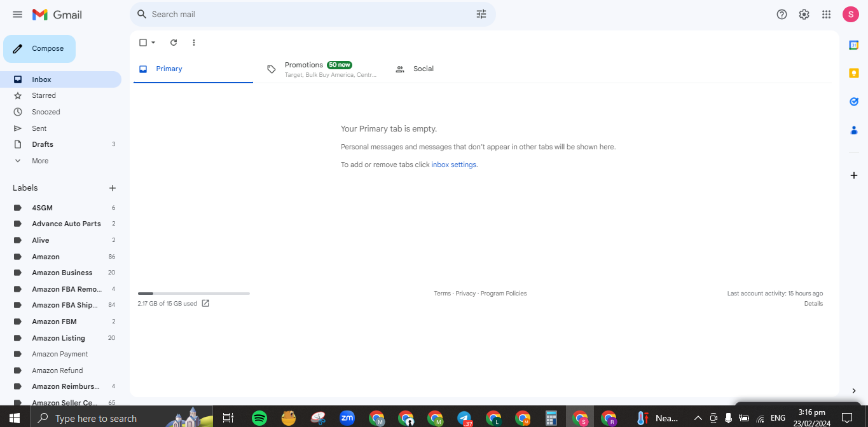Open Calculator from the taskbar
868x427 pixels.
(551, 418)
